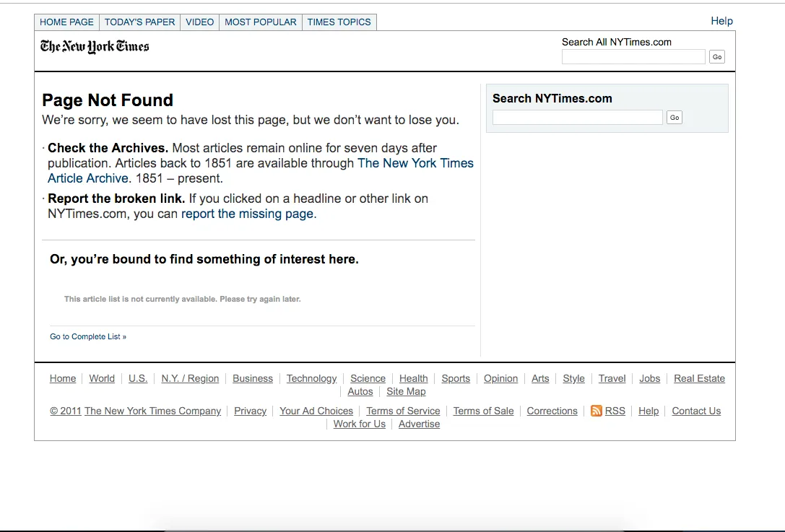This screenshot has height=532, width=785.
Task: Click the Search All NYTimes.com input field
Action: click(633, 56)
